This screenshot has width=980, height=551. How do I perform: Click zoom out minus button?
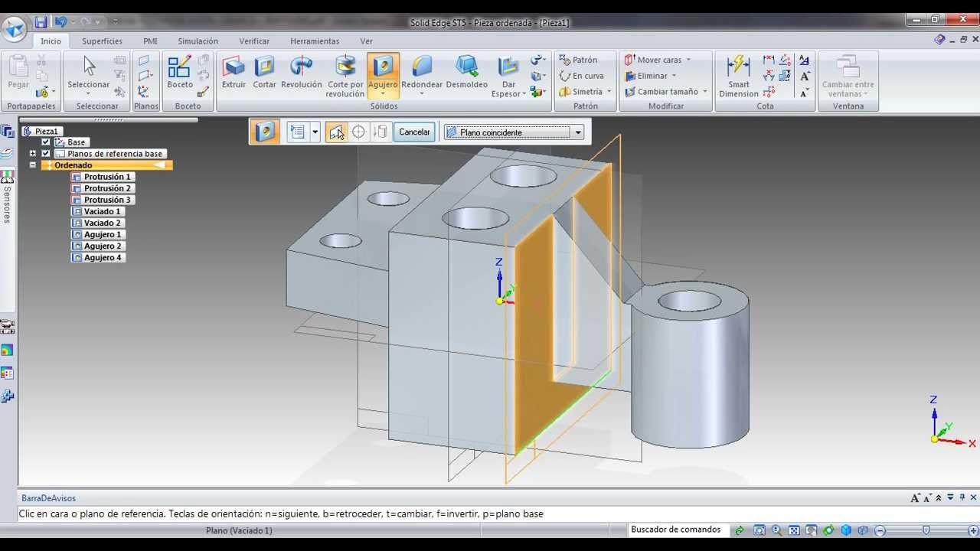880,530
